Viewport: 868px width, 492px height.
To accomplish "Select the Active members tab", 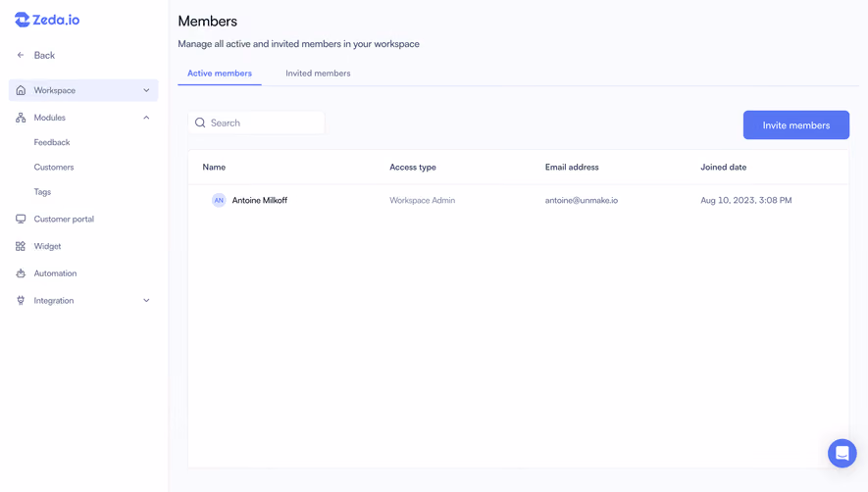I will pyautogui.click(x=220, y=74).
